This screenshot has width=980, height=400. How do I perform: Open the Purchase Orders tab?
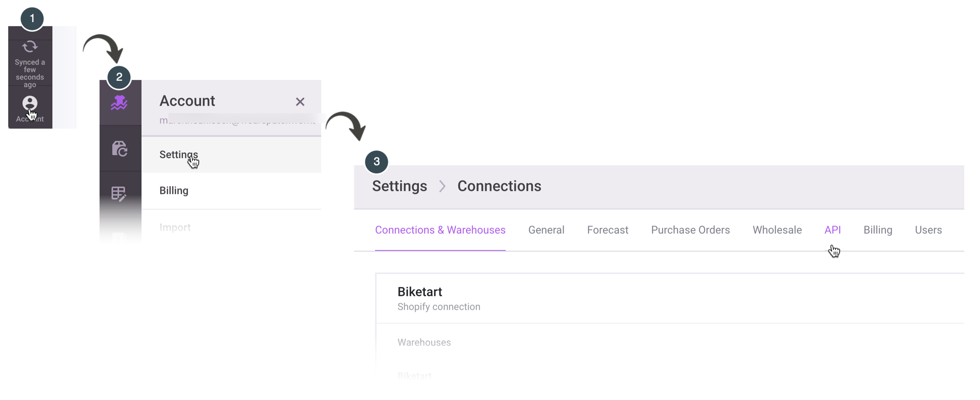690,230
